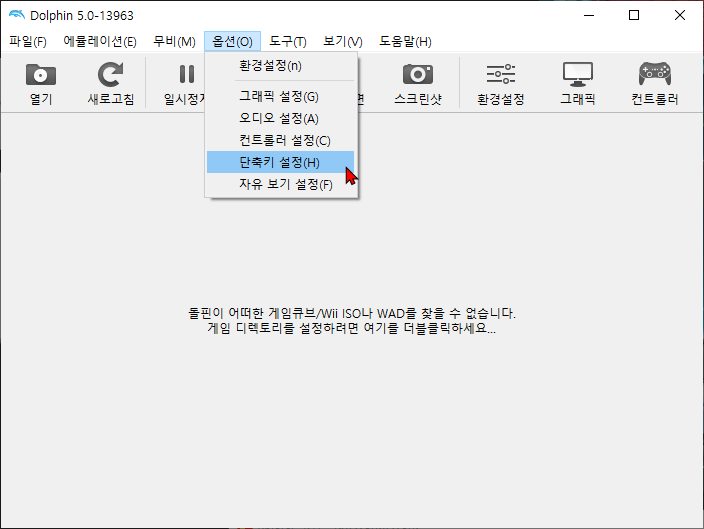Click the Open (열기) disc icon

[41, 75]
